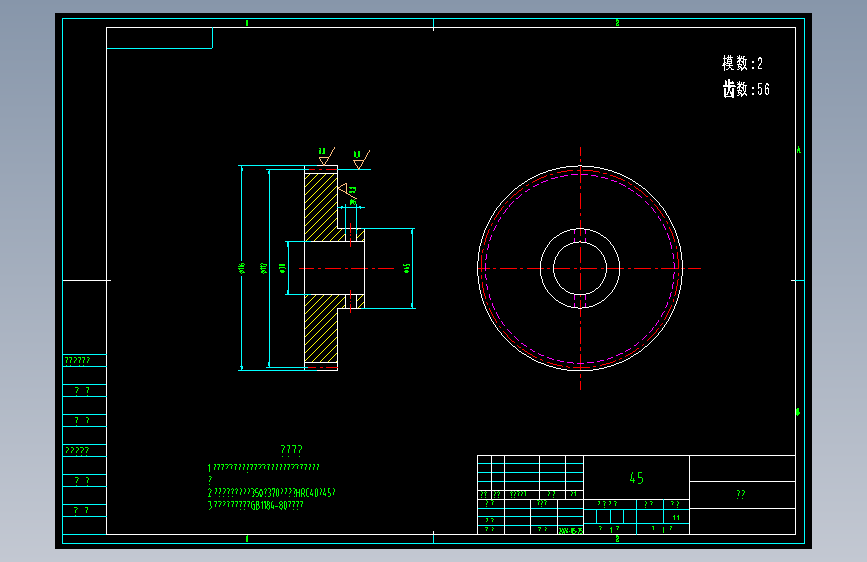Pick the upper yellow hatched section area
Viewport: 867px width, 562px height.
[x=321, y=207]
